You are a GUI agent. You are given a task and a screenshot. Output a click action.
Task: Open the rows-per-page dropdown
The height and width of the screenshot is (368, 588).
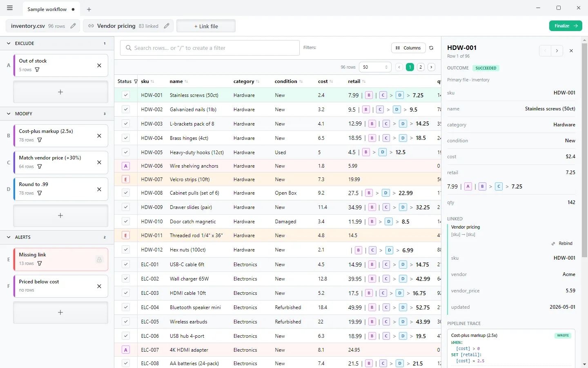(x=375, y=67)
